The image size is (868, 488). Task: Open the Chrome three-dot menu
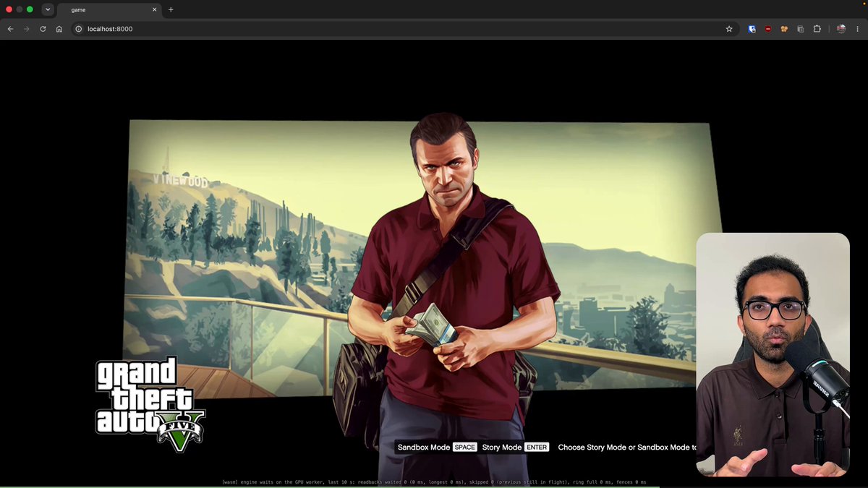tap(857, 29)
